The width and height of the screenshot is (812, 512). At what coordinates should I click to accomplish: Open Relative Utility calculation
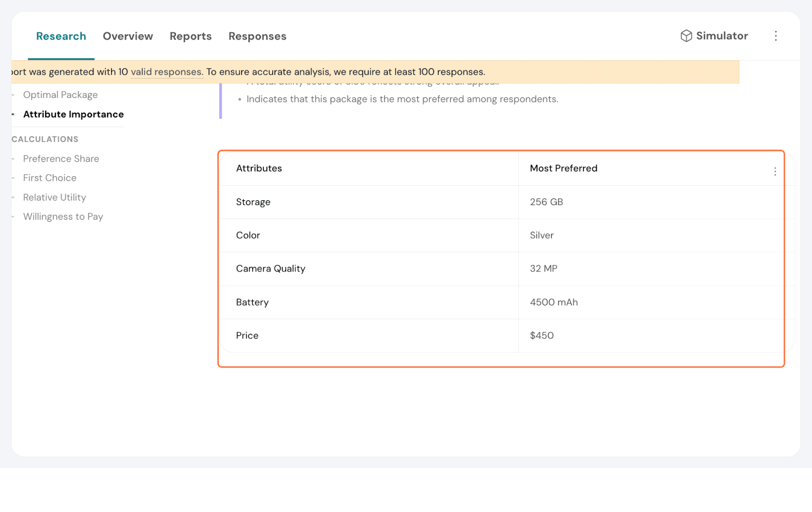pyautogui.click(x=54, y=197)
